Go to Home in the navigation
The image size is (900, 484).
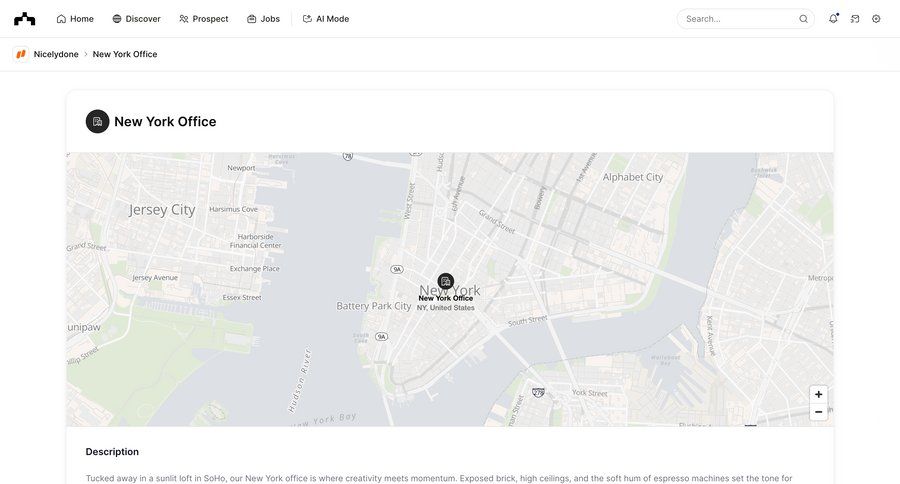75,19
